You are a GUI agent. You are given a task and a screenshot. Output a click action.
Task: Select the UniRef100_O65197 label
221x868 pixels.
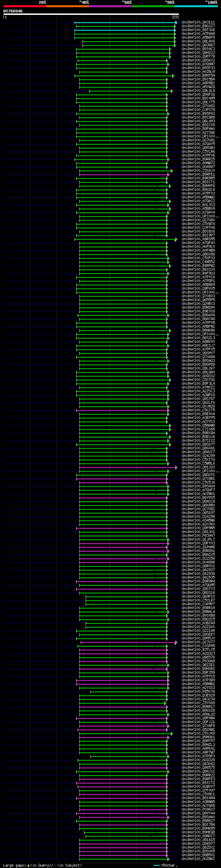pos(198,513)
